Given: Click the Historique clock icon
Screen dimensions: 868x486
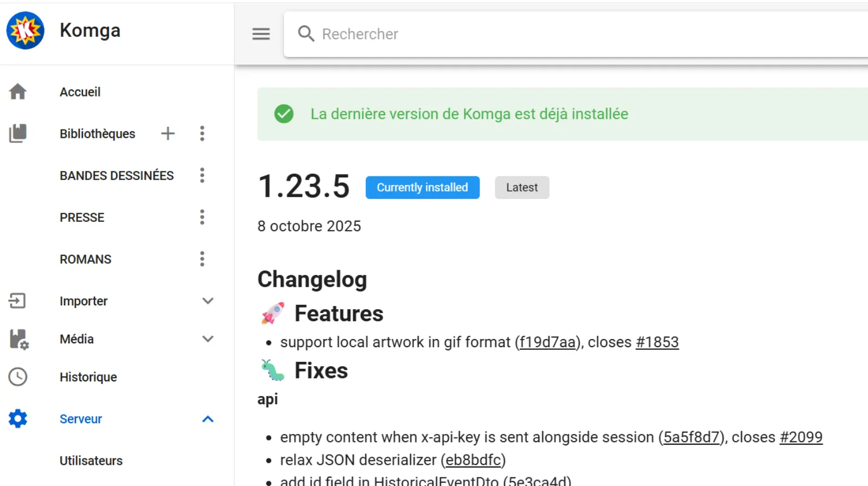Looking at the screenshot, I should 18,376.
